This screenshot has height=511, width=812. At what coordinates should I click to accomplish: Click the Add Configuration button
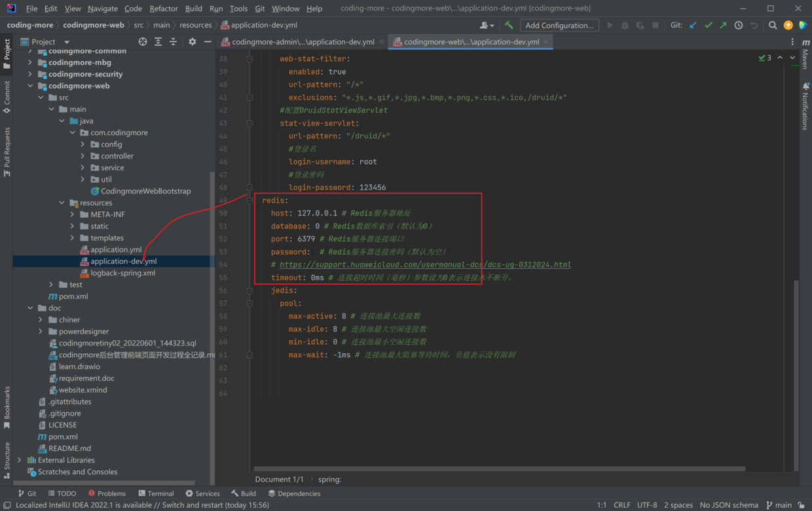click(x=559, y=26)
